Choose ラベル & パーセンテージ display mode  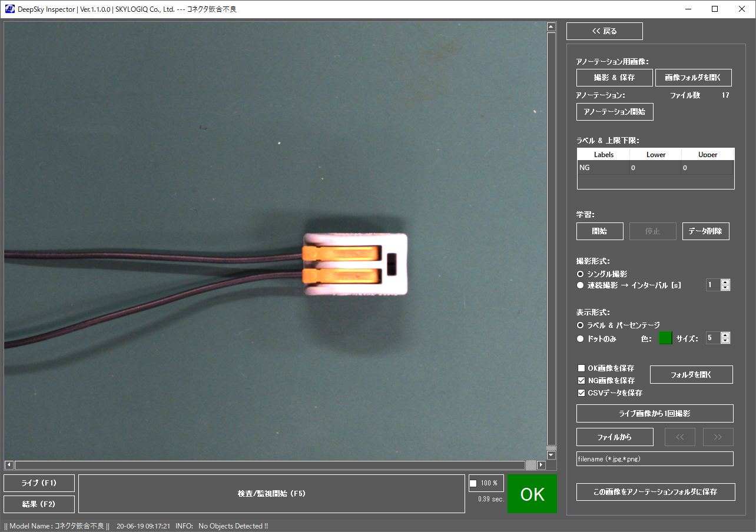pos(618,325)
